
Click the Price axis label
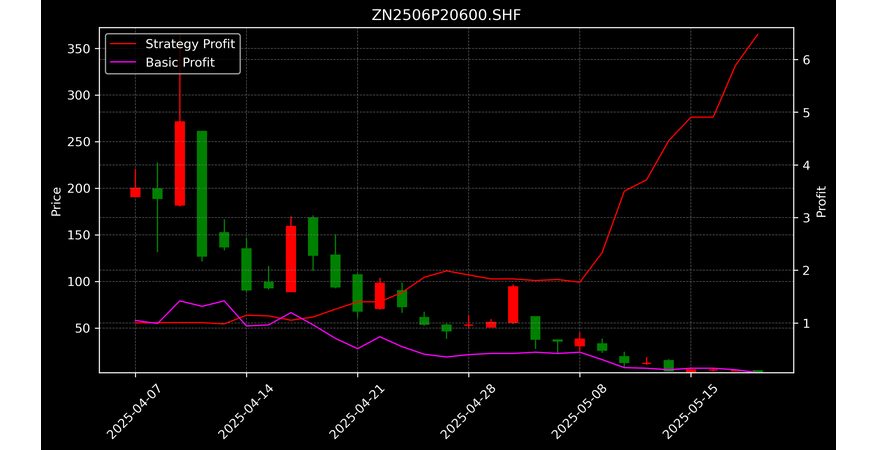point(56,201)
